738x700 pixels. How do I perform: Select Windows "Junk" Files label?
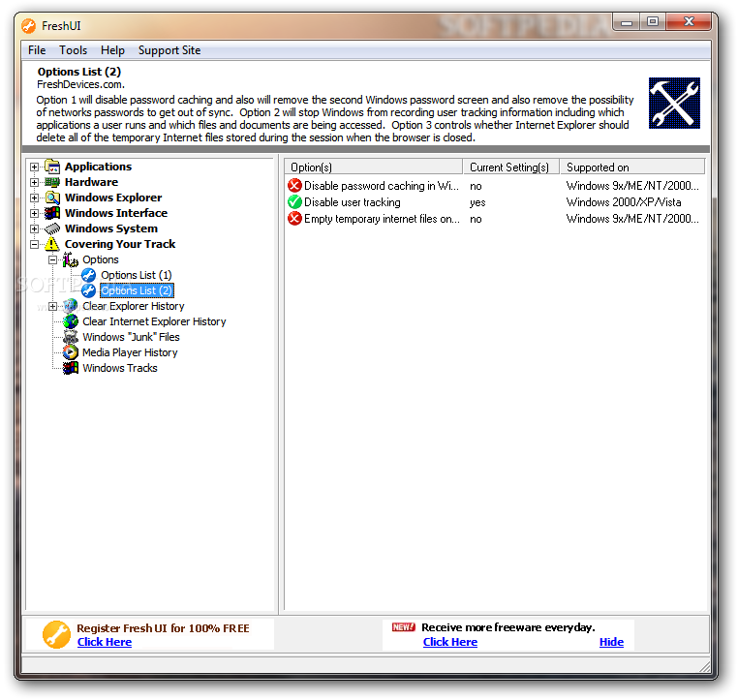click(131, 337)
